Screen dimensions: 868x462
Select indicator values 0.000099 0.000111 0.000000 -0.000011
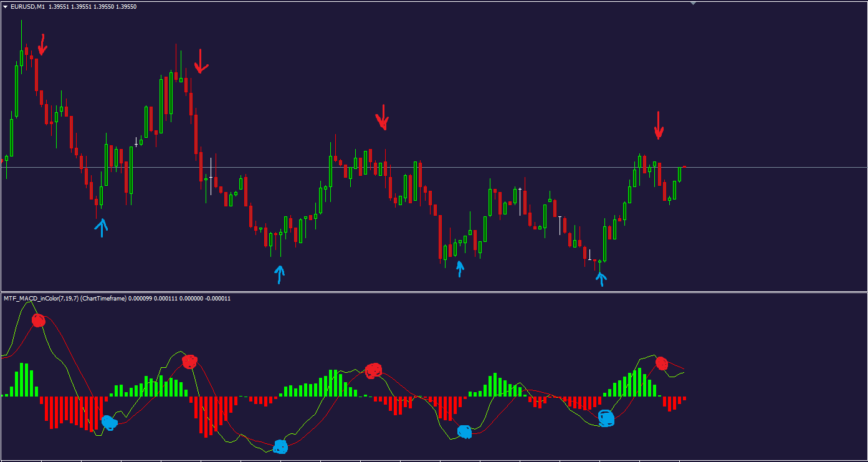point(181,299)
